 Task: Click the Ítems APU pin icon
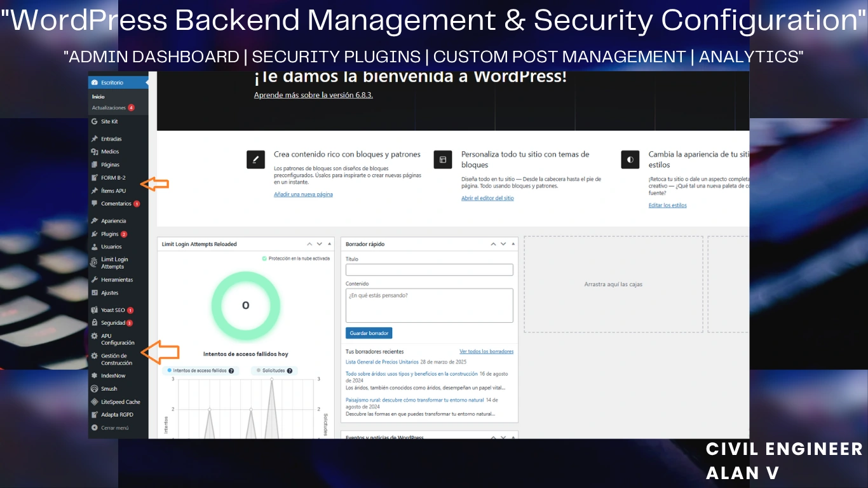(x=95, y=191)
